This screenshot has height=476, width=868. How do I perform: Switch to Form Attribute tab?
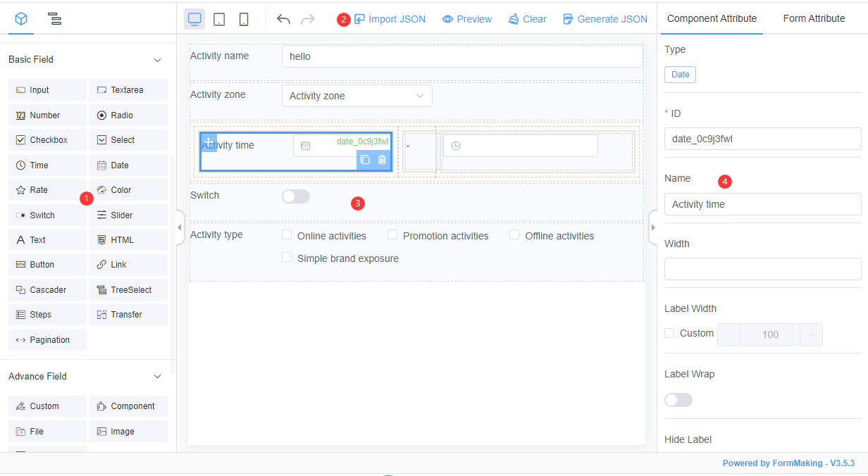(814, 18)
